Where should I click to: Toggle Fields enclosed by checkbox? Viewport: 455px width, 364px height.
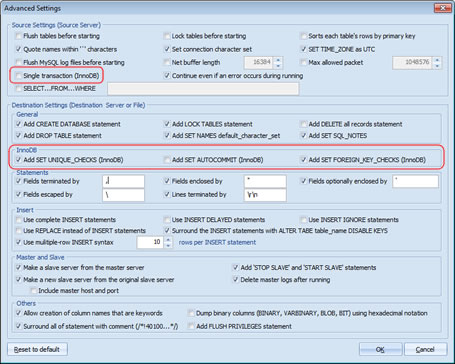pyautogui.click(x=167, y=181)
